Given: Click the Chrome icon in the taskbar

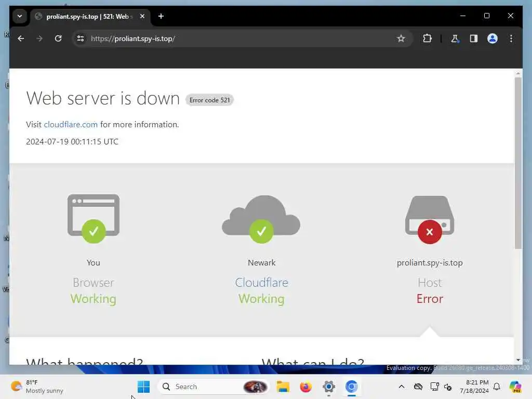Looking at the screenshot, I should (x=352, y=387).
